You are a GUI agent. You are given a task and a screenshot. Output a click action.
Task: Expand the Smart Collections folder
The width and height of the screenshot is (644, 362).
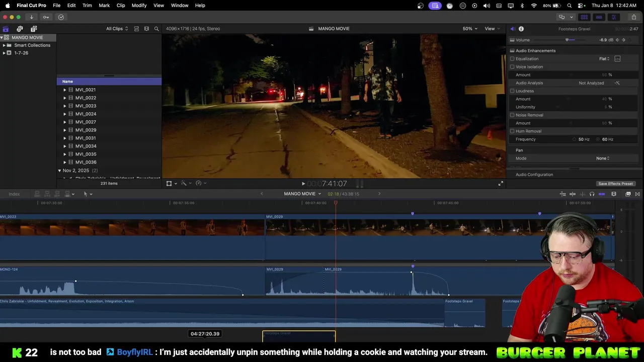(4, 45)
